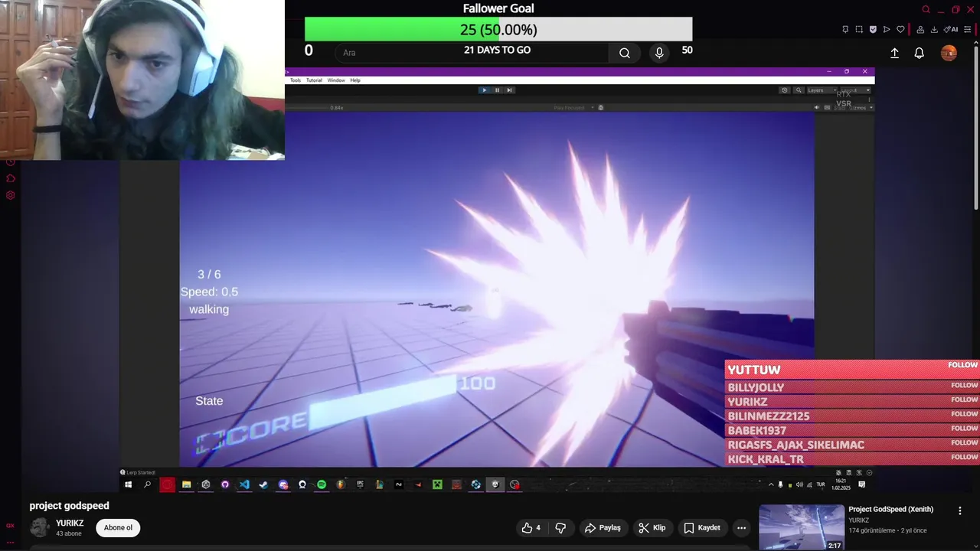Viewport: 980px width, 551px height.
Task: Click the Project GodSpeed (Xenith) video title
Action: pyautogui.click(x=890, y=510)
